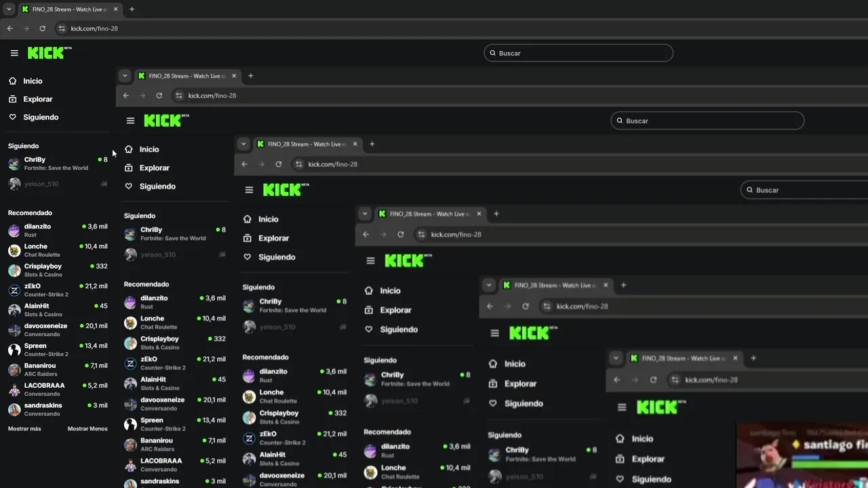The width and height of the screenshot is (868, 488).
Task: Click the reload icon in the second-level mirrored browser
Action: (159, 96)
